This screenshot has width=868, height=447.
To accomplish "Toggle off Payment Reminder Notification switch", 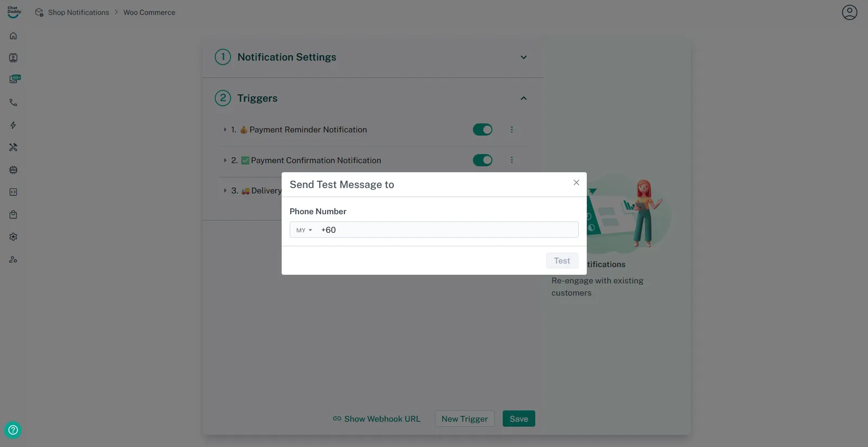I will click(x=482, y=130).
